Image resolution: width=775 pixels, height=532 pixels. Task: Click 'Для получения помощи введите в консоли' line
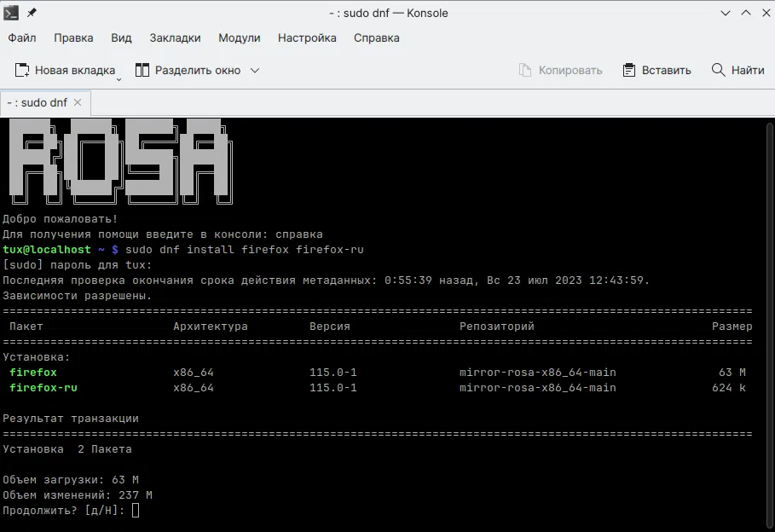click(x=163, y=234)
